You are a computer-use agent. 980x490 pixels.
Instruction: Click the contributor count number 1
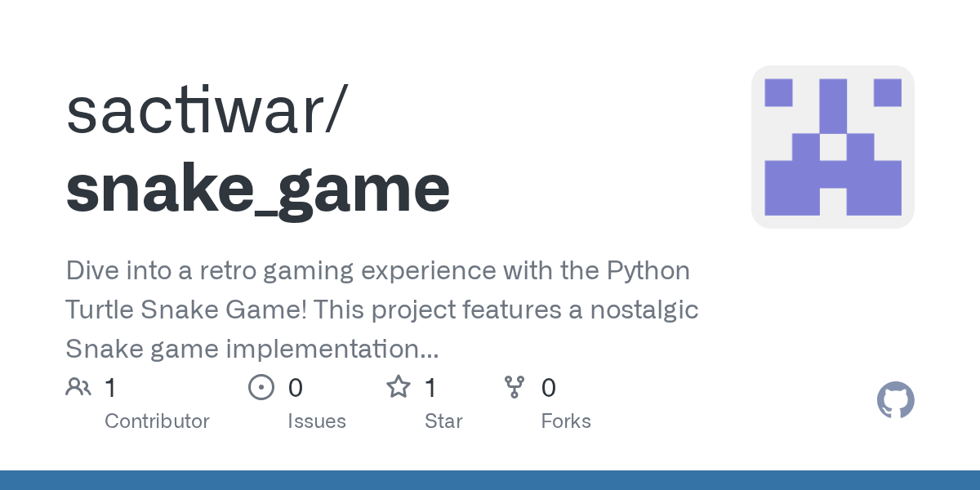click(110, 388)
